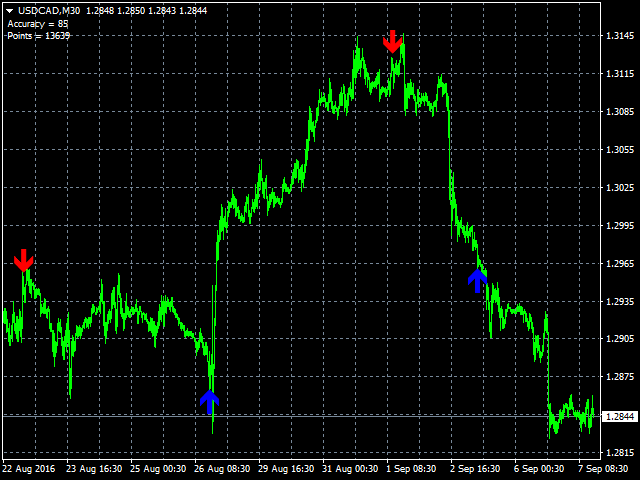Screen dimensions: 640x480
Task: Click the 1.2875 price axis label
Action: [x=620, y=377]
